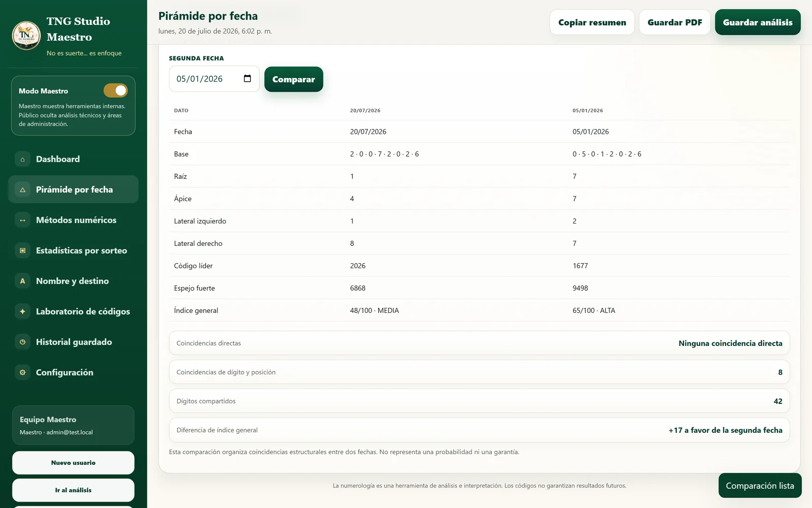Open Configuración in sidebar

pos(73,372)
